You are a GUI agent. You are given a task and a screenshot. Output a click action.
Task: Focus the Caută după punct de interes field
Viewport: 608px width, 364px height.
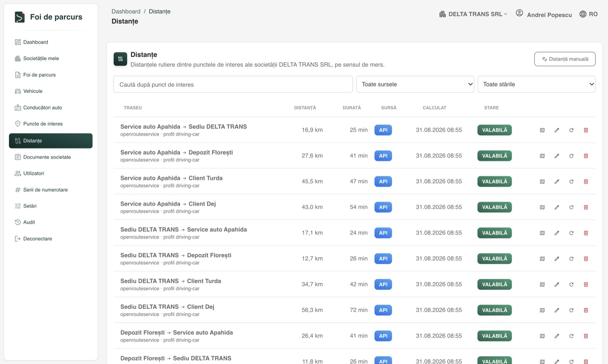click(233, 84)
